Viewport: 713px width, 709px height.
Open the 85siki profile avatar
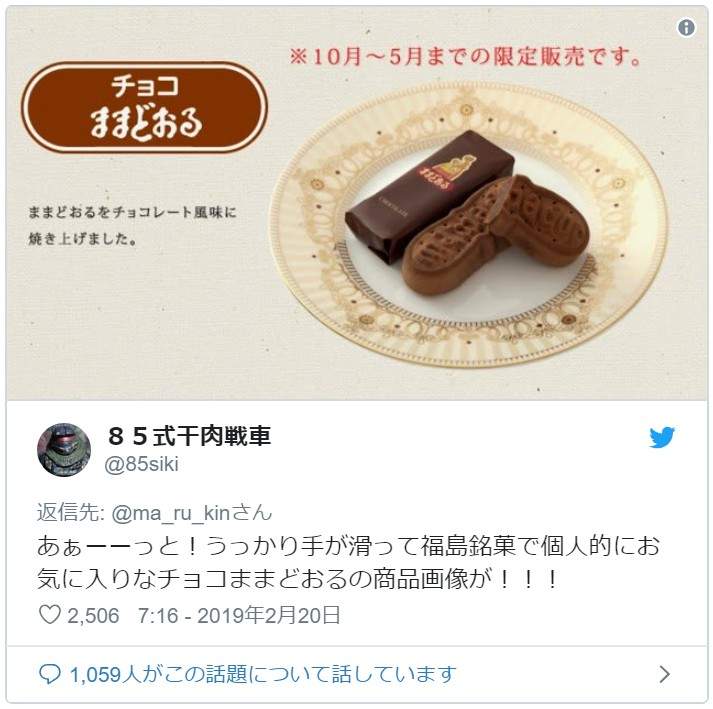pos(64,449)
